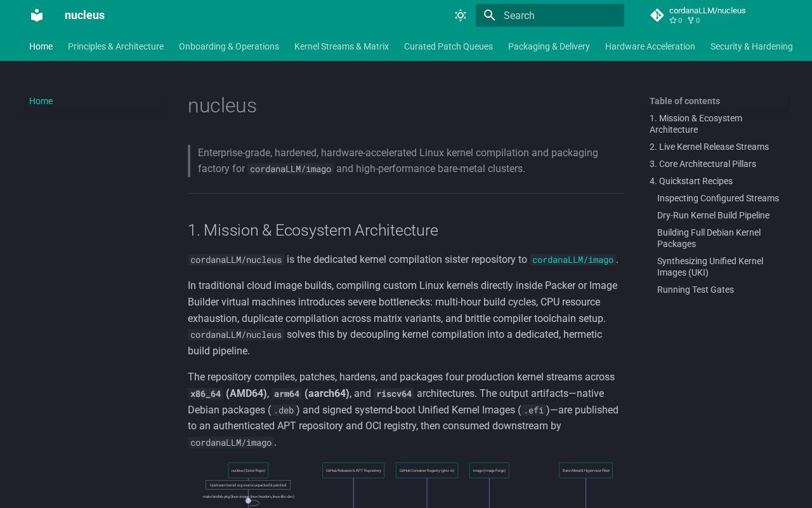Click the GitHub Releases & APT Repository box

pyautogui.click(x=353, y=471)
